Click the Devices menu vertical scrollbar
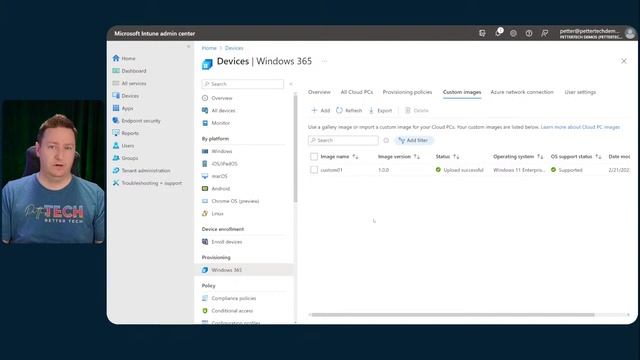Image resolution: width=640 pixels, height=360 pixels. (295, 149)
